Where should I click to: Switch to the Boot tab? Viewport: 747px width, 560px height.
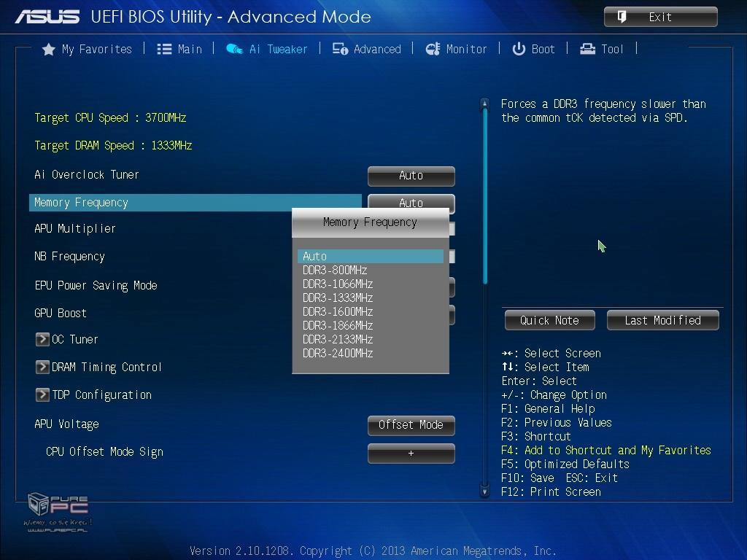533,49
